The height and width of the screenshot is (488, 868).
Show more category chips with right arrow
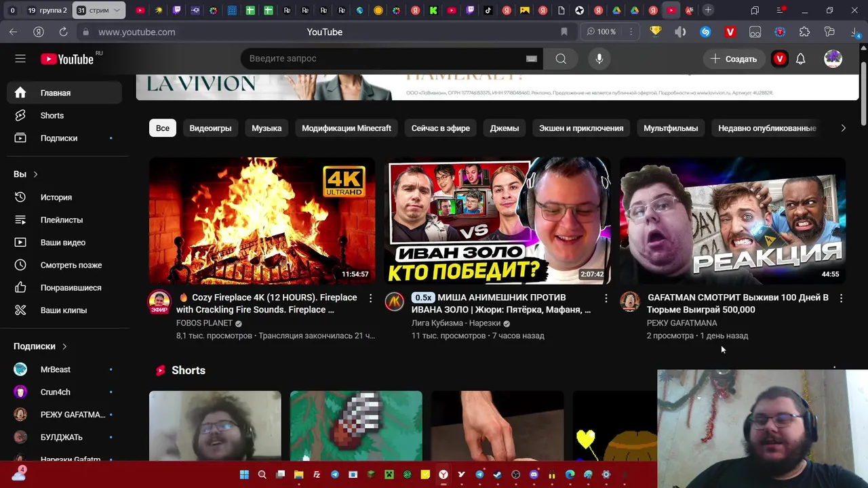click(x=843, y=128)
